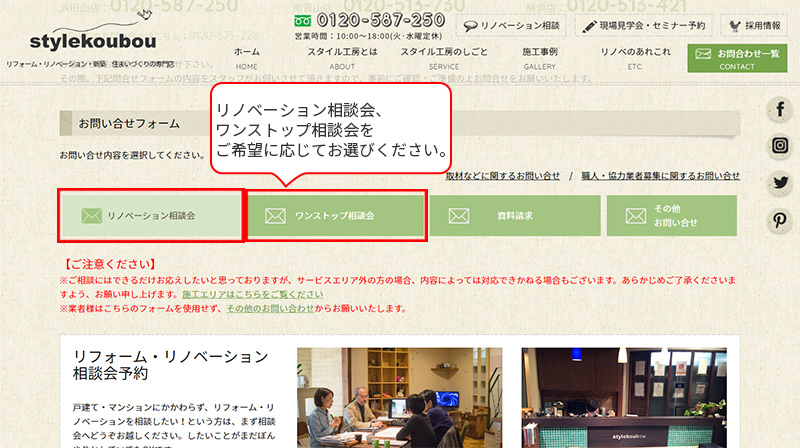800x448 pixels.
Task: Click the envelope icon in お問合わせ一覧 button
Action: 703,54
